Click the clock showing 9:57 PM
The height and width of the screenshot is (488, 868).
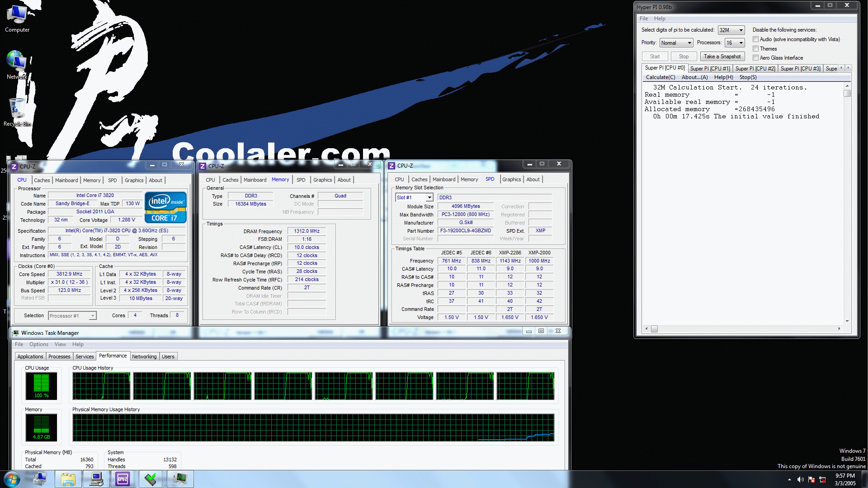844,476
